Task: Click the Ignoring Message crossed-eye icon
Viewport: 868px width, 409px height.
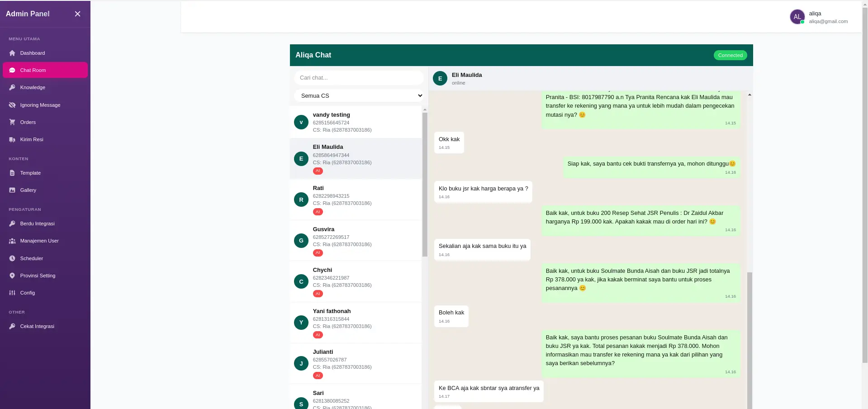Action: pos(12,105)
